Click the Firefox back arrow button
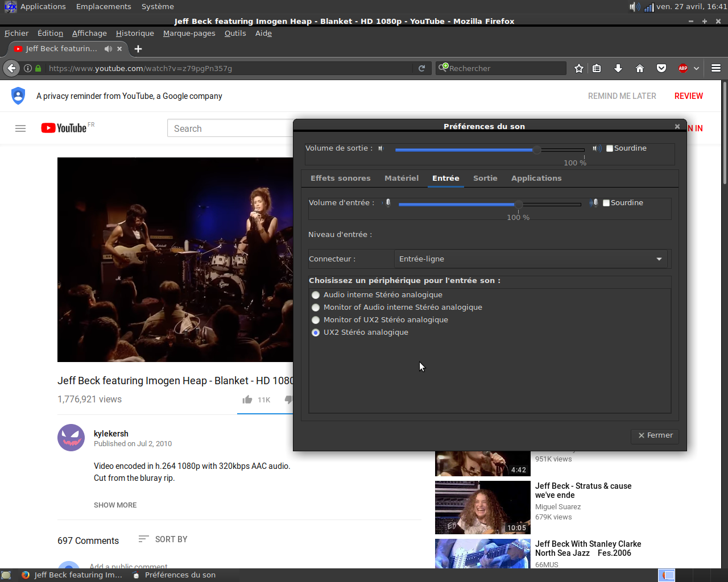 (x=11, y=68)
